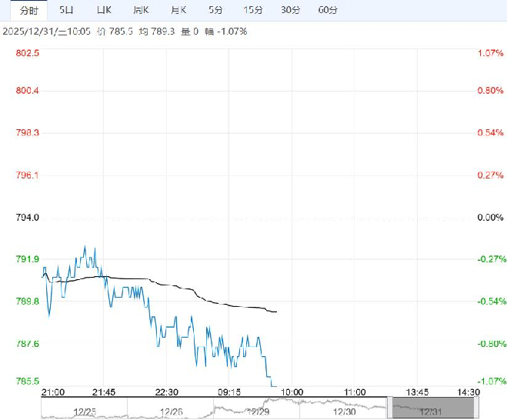The width and height of the screenshot is (507, 420).
Task: Click the 12/25 segment in the navigator
Action: pyautogui.click(x=83, y=411)
